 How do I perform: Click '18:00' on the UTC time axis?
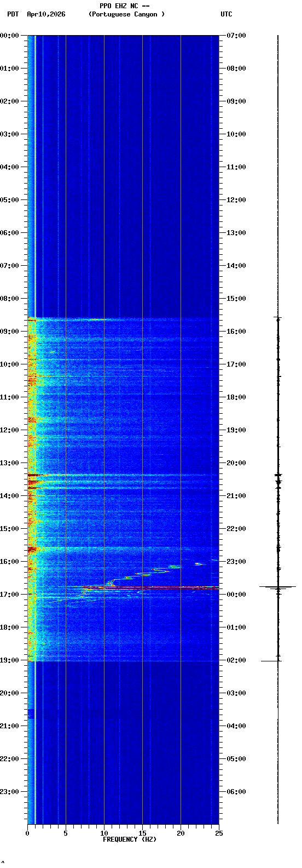click(x=236, y=397)
